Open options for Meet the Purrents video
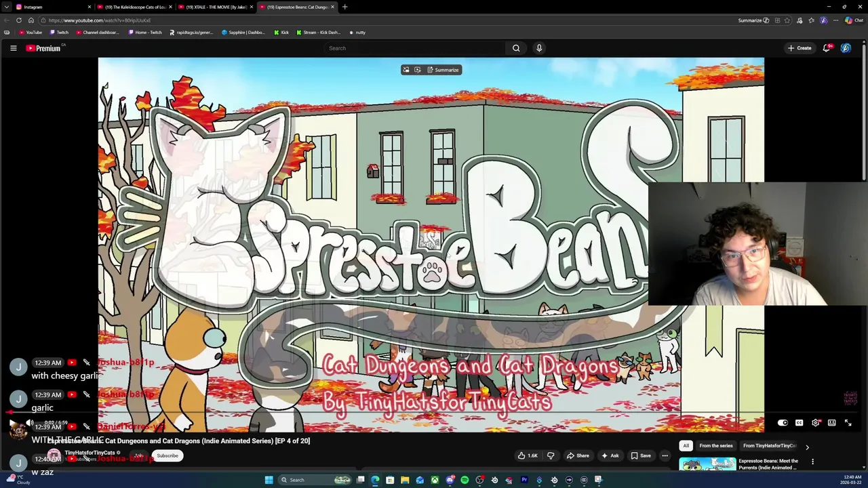 (812, 462)
